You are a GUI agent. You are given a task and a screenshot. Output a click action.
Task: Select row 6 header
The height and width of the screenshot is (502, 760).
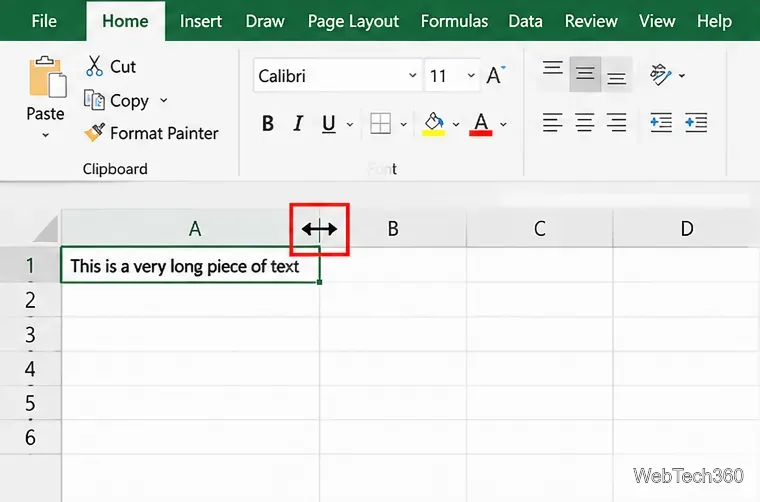click(x=30, y=437)
